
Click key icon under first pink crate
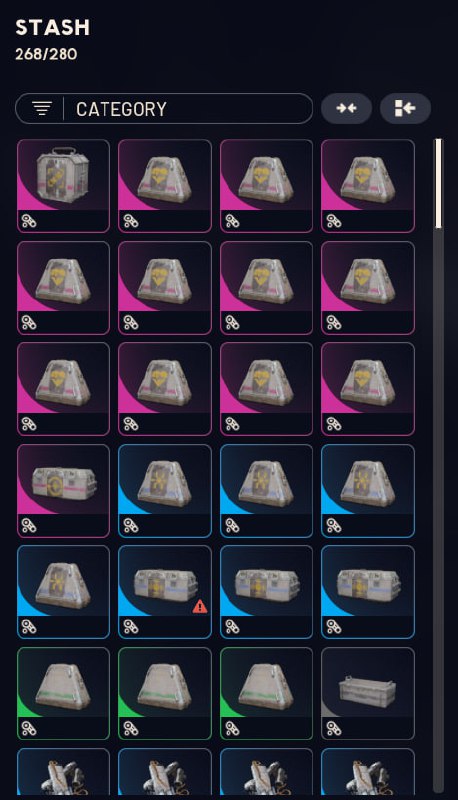[29, 221]
